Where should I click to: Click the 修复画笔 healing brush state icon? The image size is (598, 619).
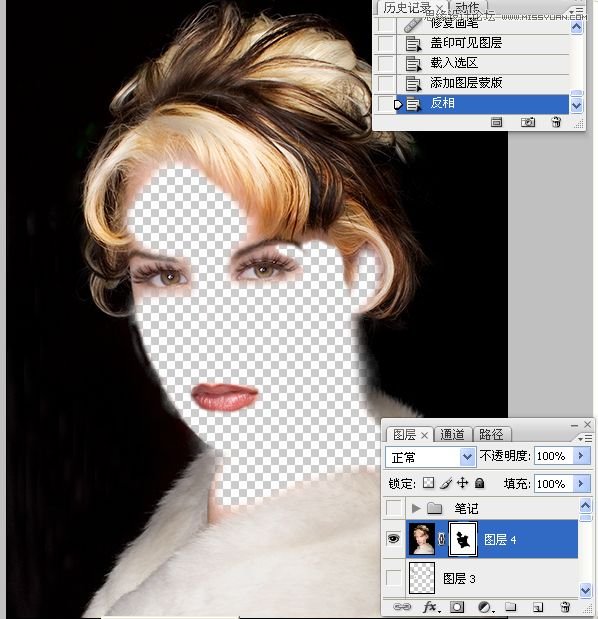412,24
